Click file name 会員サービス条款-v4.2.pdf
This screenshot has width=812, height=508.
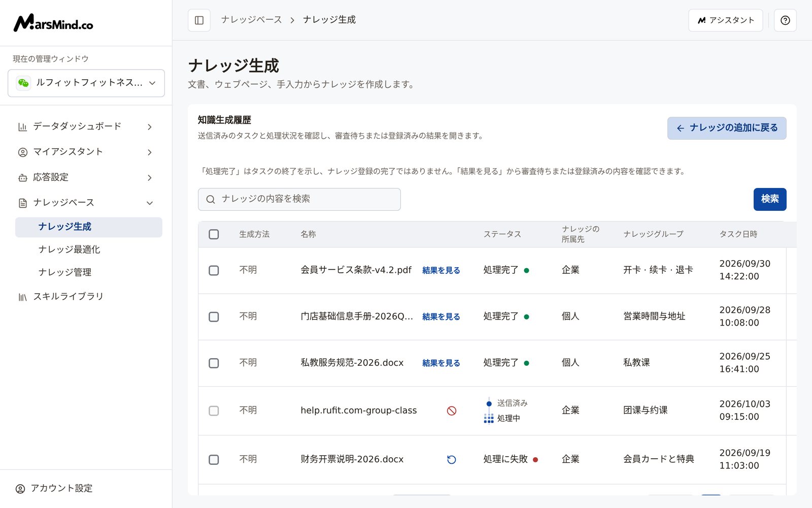click(x=356, y=270)
